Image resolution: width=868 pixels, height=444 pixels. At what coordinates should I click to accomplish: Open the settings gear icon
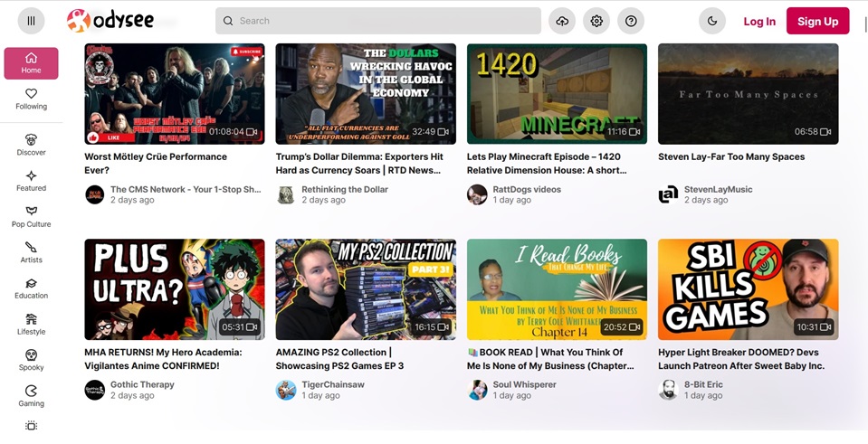pyautogui.click(x=596, y=21)
